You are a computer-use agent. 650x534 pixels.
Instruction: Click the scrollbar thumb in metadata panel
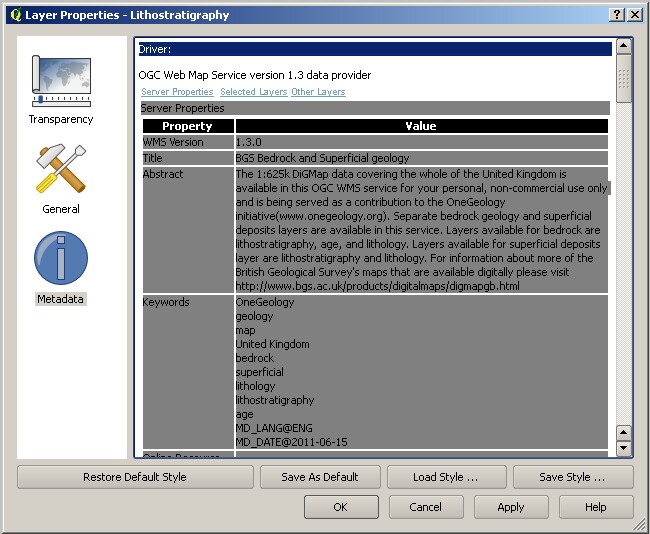(x=623, y=79)
